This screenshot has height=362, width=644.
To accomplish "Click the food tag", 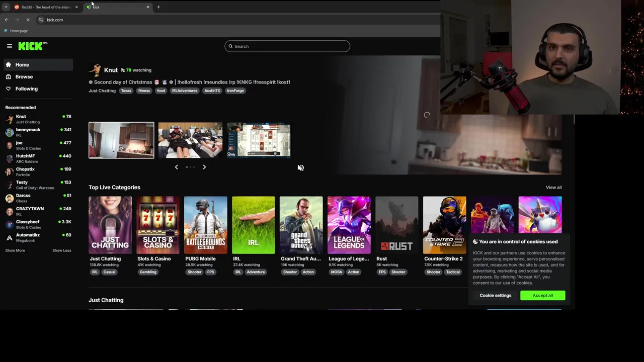I will 161,90.
